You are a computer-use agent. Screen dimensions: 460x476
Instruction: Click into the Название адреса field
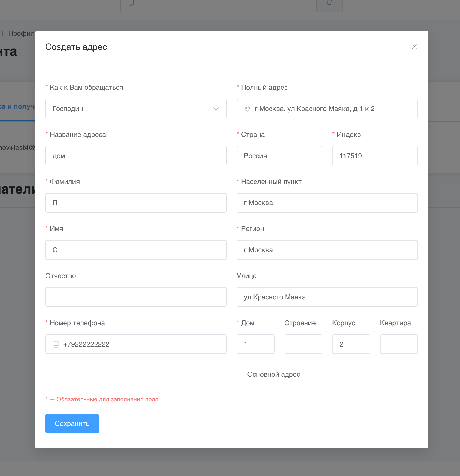[x=136, y=156]
